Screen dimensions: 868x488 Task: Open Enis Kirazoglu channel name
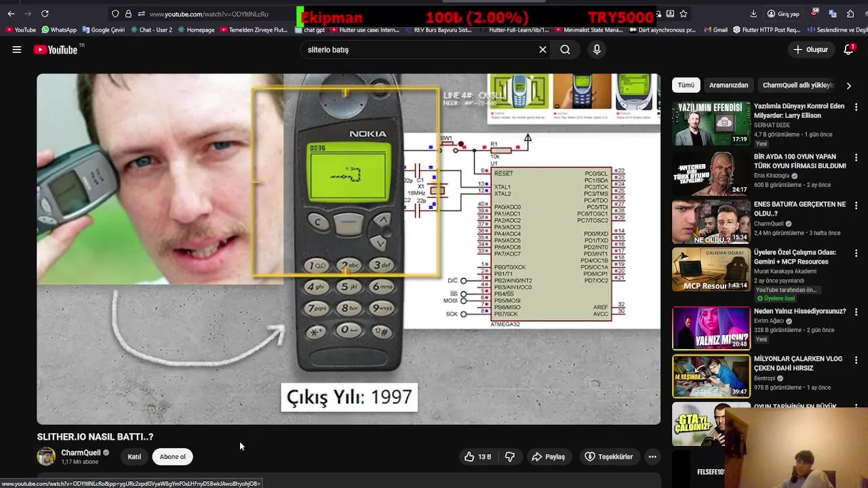773,176
